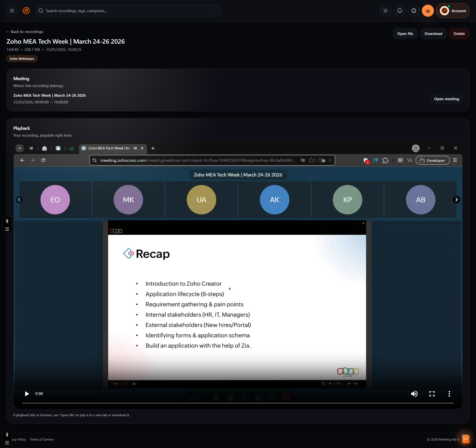Enter fullscreen video playback
The height and width of the screenshot is (448, 476).
point(432,394)
